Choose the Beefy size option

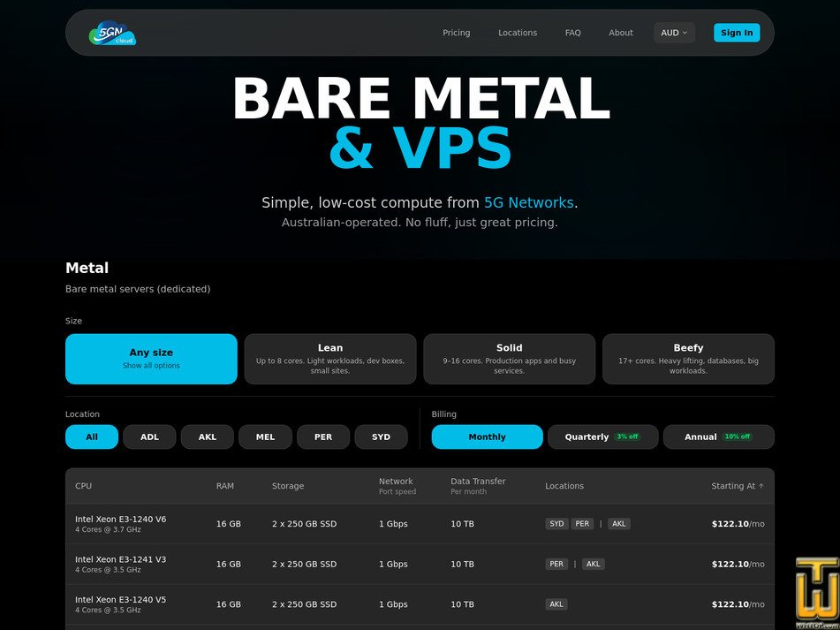click(688, 359)
